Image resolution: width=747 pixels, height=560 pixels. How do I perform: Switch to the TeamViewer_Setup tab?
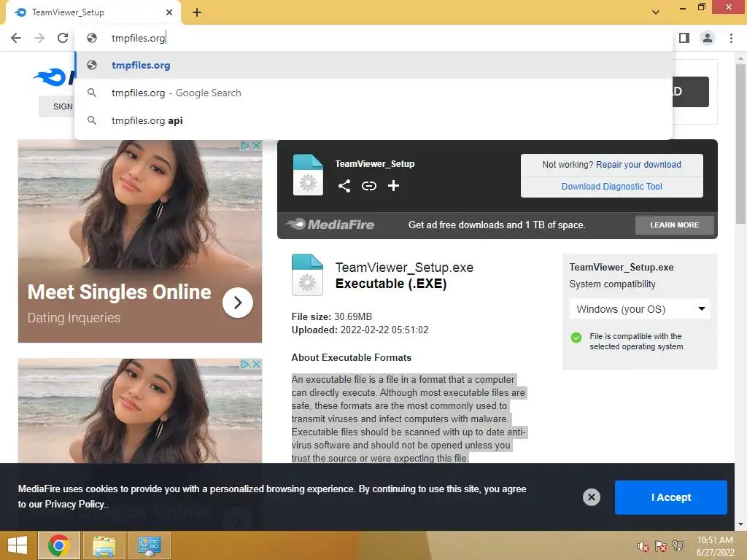coord(93,12)
